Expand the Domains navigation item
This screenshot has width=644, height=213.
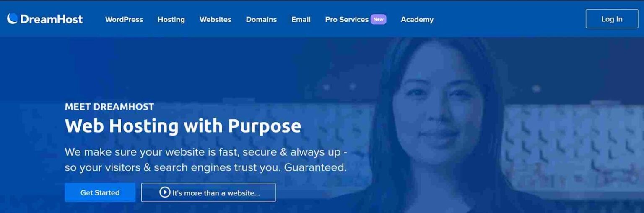click(261, 19)
